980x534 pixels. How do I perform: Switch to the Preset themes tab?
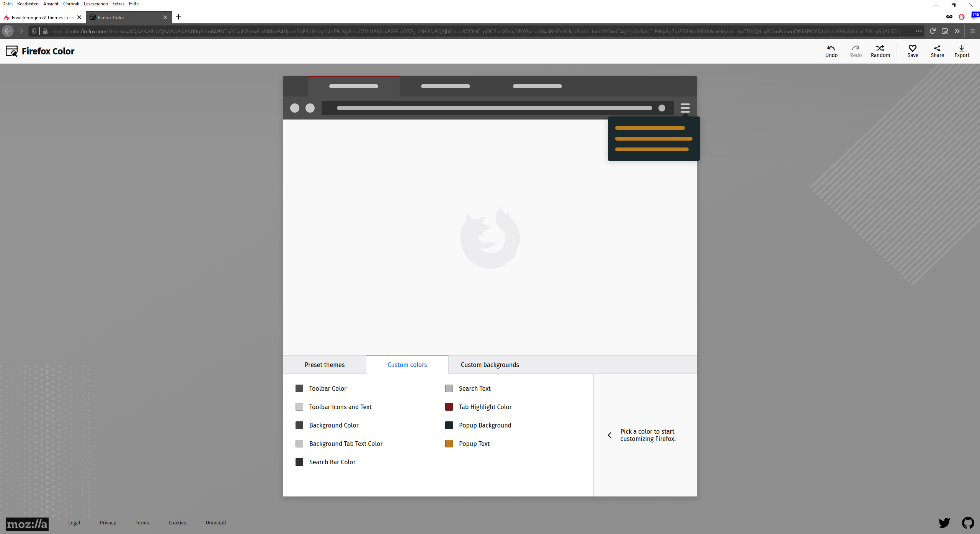click(x=324, y=365)
